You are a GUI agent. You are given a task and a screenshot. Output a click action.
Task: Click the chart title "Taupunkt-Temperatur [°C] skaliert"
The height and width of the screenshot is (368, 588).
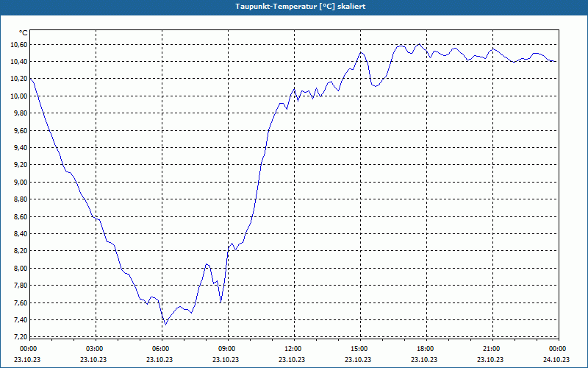(301, 7)
